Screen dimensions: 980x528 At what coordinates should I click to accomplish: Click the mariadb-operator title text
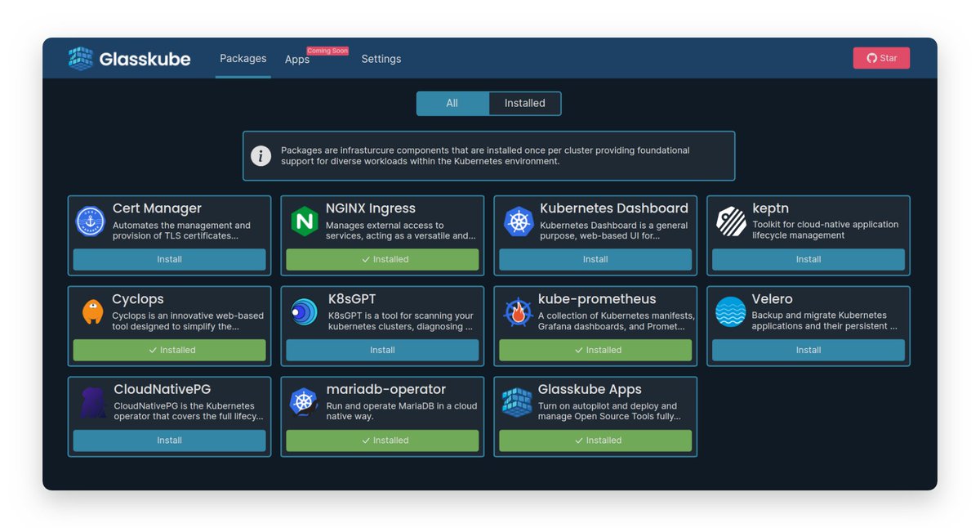click(x=386, y=389)
